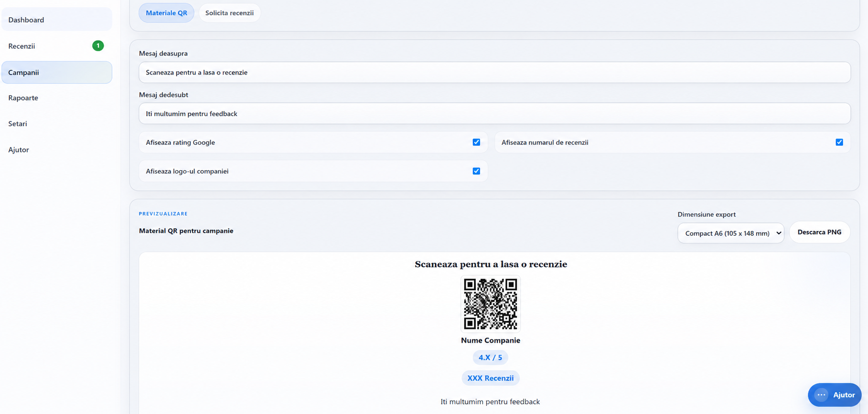Click the Mesaj deasupra input field

point(494,72)
